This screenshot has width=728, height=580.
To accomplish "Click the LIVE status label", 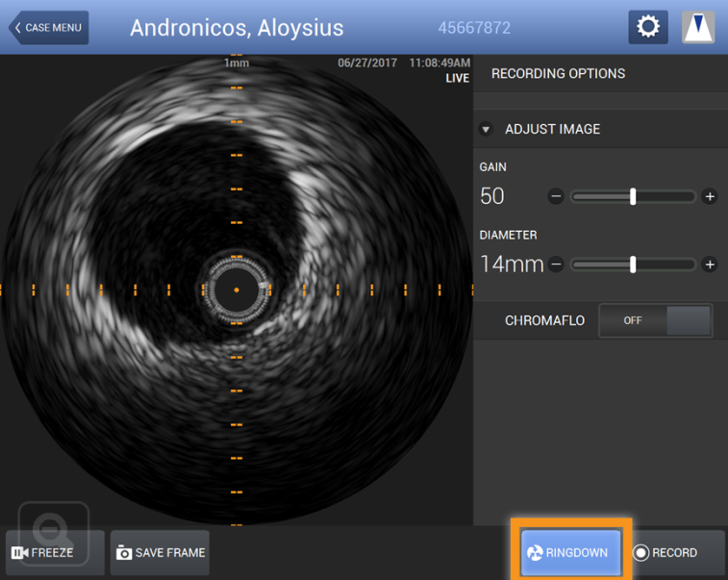I will (x=458, y=78).
